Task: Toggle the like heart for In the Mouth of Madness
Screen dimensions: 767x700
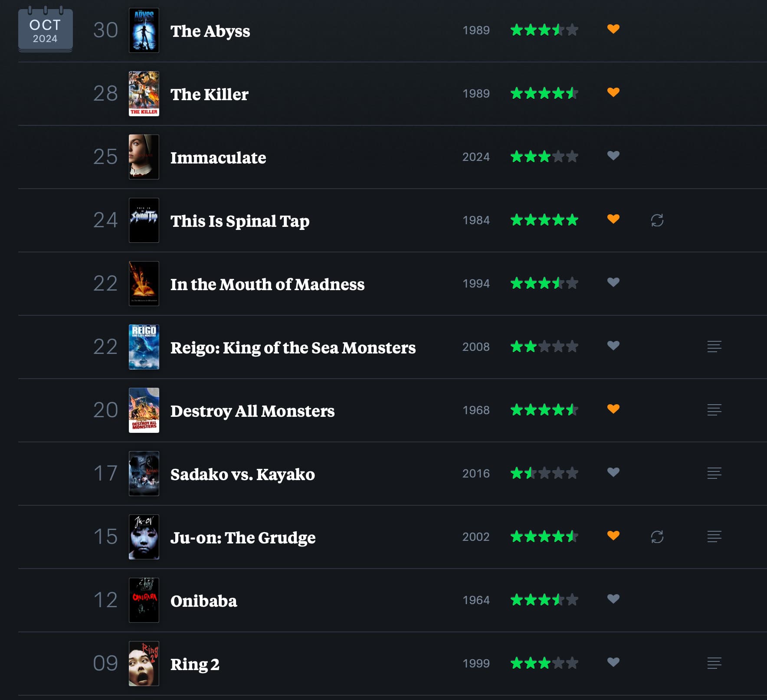Action: coord(613,282)
